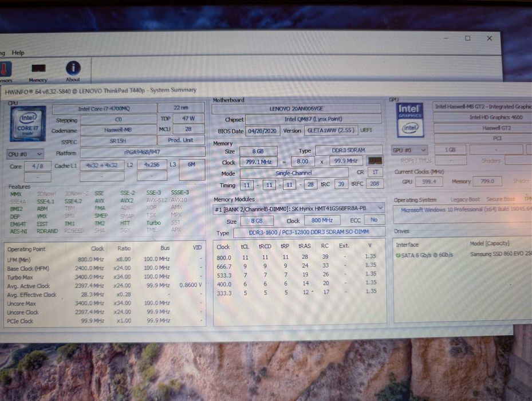The height and width of the screenshot is (401, 532).
Task: Click the GPU memory clock 799.0 field
Action: tap(487, 182)
